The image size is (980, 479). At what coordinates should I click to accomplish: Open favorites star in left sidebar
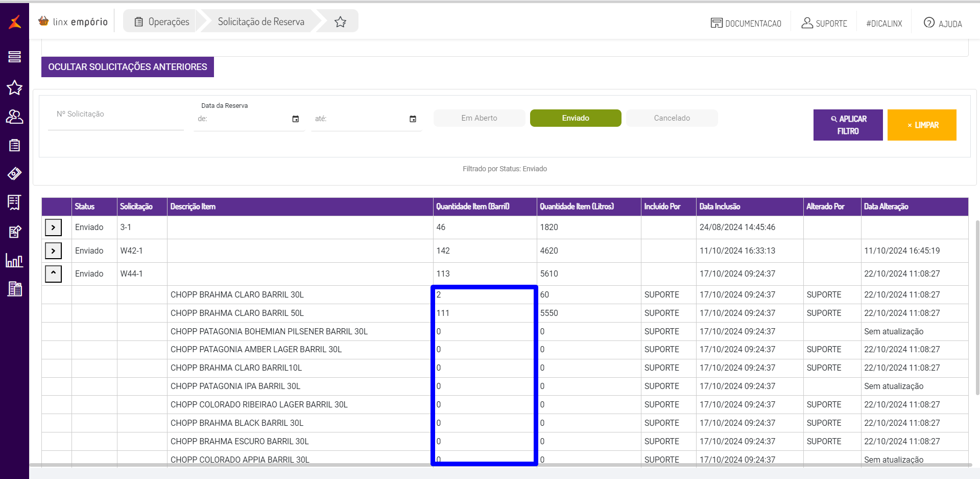(x=14, y=88)
